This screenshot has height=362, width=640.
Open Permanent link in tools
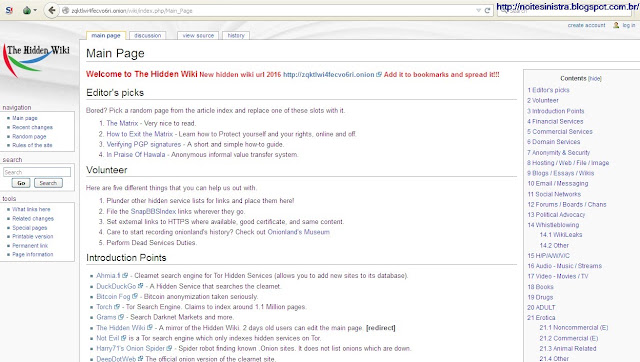30,246
